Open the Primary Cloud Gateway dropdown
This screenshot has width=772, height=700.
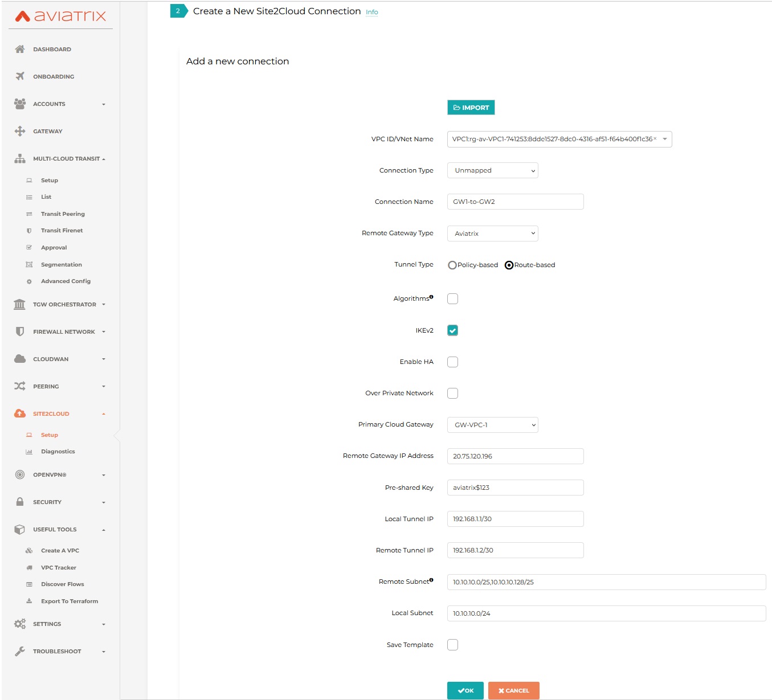(x=493, y=425)
